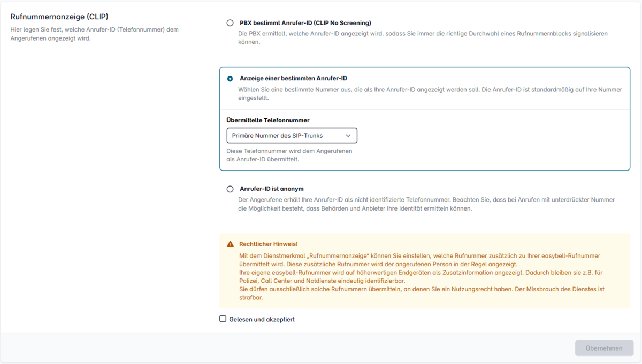Click the "Rufnummernanzeige (CLIP)" section title
Viewport: 642px width, 364px height.
pyautogui.click(x=59, y=17)
